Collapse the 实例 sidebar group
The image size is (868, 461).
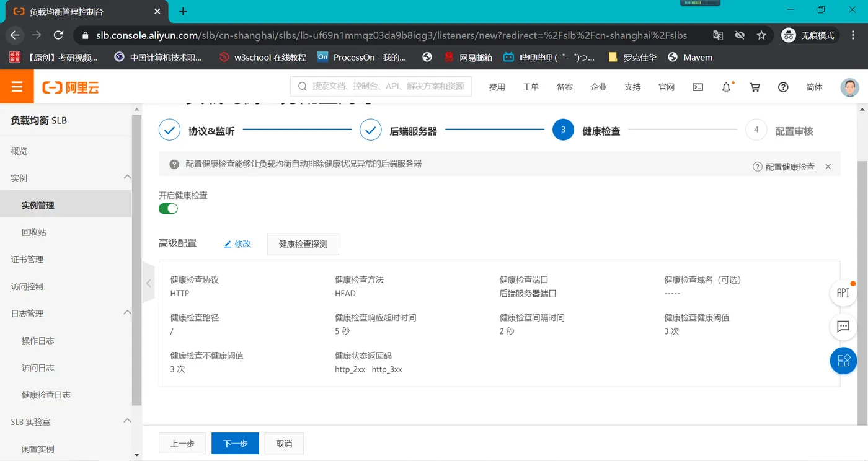click(127, 177)
